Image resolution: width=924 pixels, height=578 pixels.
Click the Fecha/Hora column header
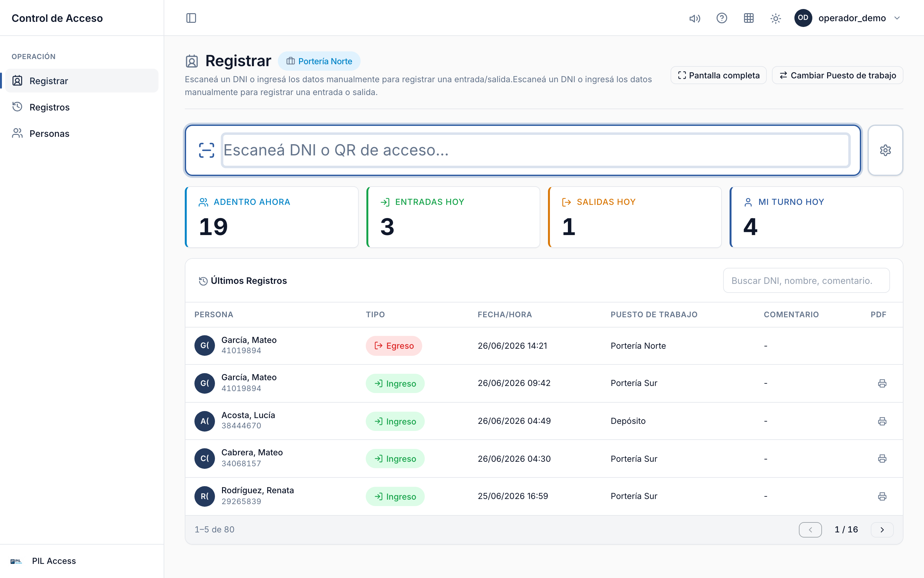point(505,315)
